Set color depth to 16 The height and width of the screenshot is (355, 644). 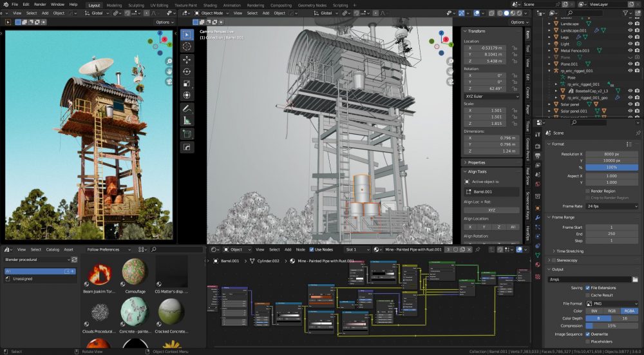click(x=625, y=318)
